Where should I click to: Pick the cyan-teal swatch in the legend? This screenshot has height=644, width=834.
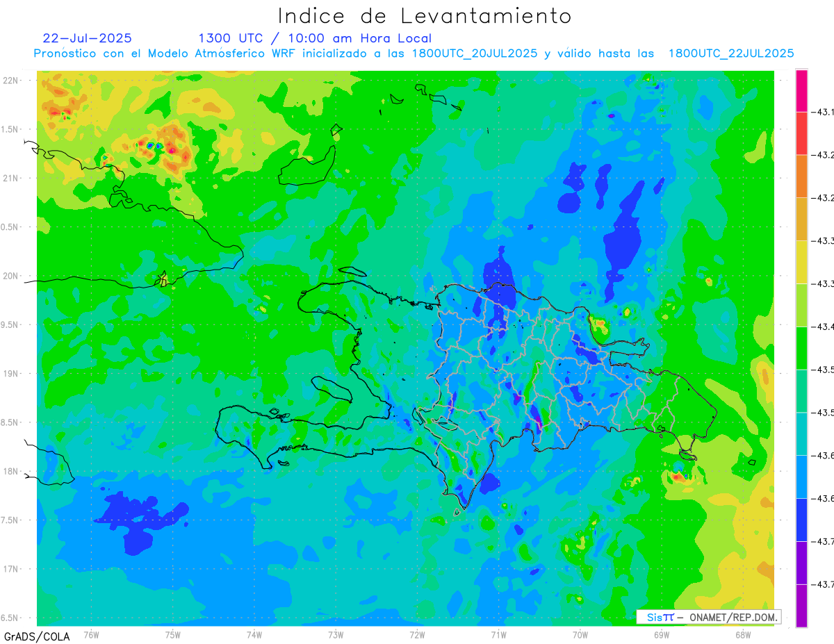click(801, 434)
